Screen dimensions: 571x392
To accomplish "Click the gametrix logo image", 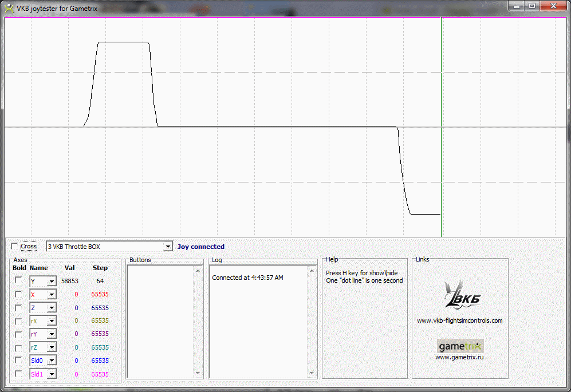I will 460,346.
